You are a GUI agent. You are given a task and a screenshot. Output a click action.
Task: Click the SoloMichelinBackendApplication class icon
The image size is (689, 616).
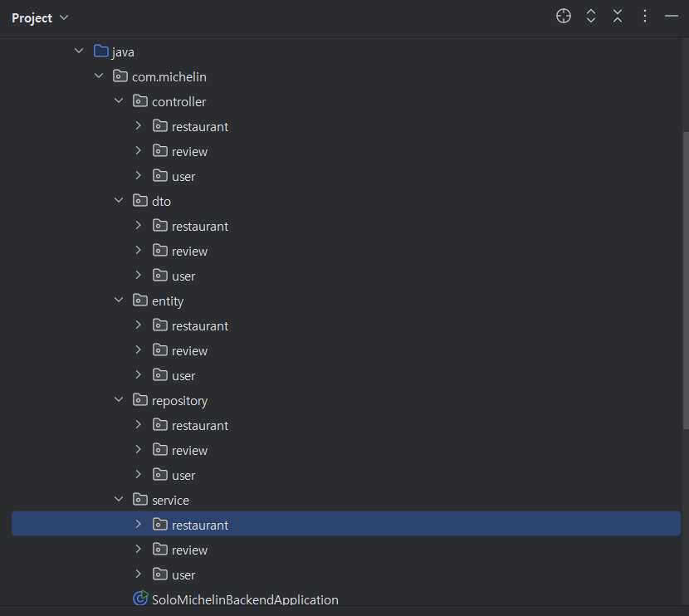pos(140,599)
